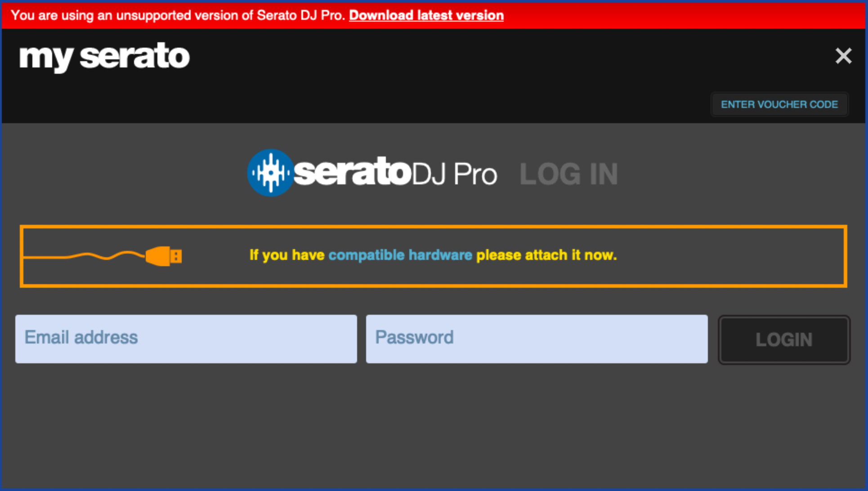Image resolution: width=868 pixels, height=491 pixels.
Task: Click the Serato DJ Pro waveform logo
Action: [271, 173]
